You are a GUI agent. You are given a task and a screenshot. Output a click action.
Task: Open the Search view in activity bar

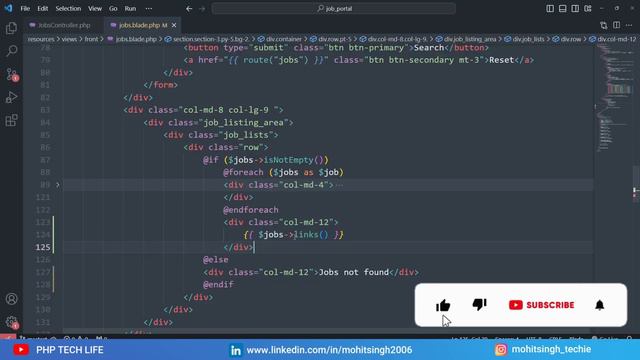pos(11,51)
